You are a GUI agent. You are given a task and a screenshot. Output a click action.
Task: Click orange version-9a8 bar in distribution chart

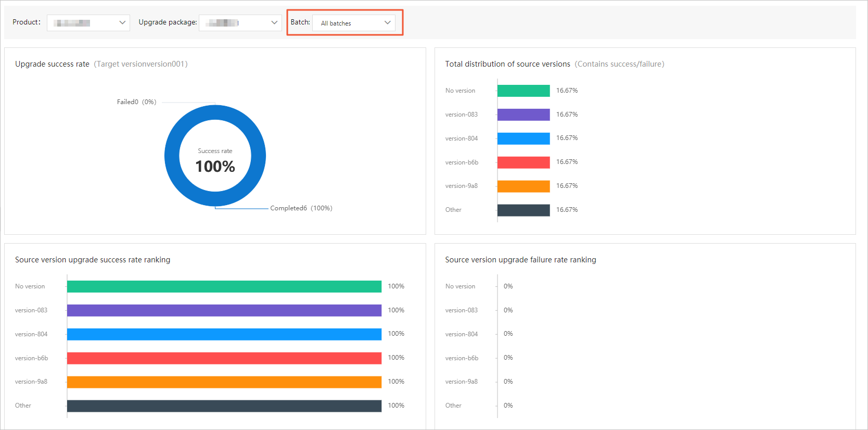click(x=524, y=186)
